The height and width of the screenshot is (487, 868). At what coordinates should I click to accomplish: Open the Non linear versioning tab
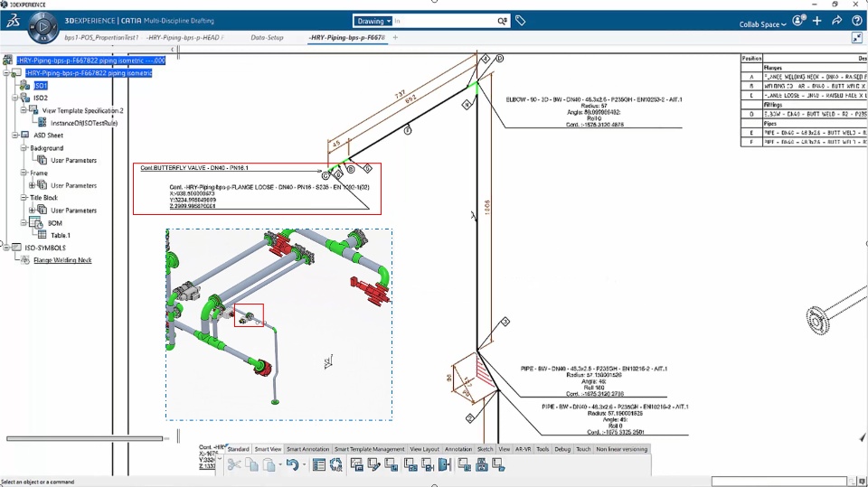click(622, 449)
